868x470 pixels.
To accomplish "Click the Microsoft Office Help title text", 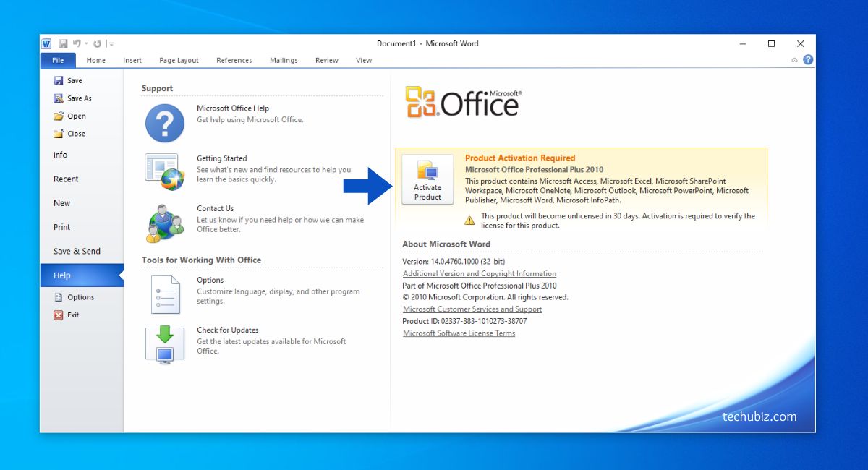I will coord(233,108).
